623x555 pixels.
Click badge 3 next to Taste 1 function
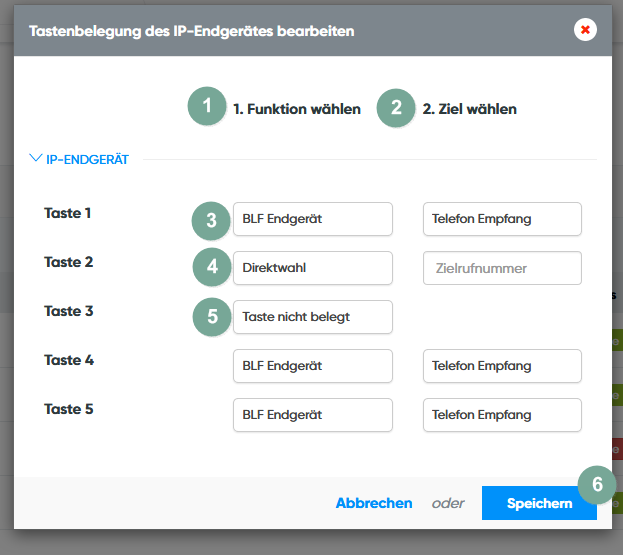pos(211,220)
